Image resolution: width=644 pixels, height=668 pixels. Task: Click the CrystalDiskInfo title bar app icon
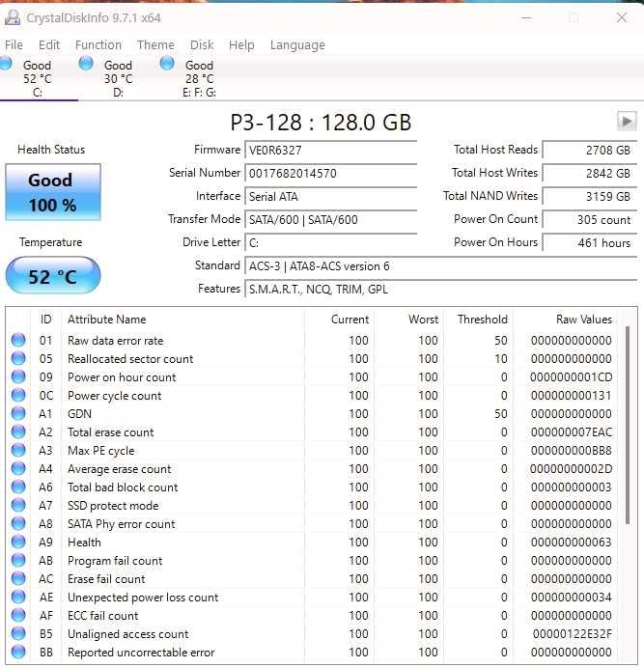(x=12, y=18)
